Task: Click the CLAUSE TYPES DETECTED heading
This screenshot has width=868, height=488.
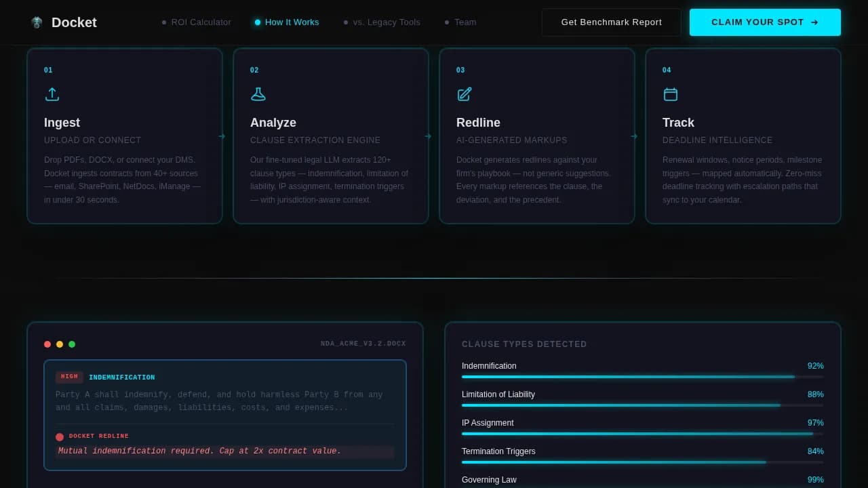Action: coord(524,344)
